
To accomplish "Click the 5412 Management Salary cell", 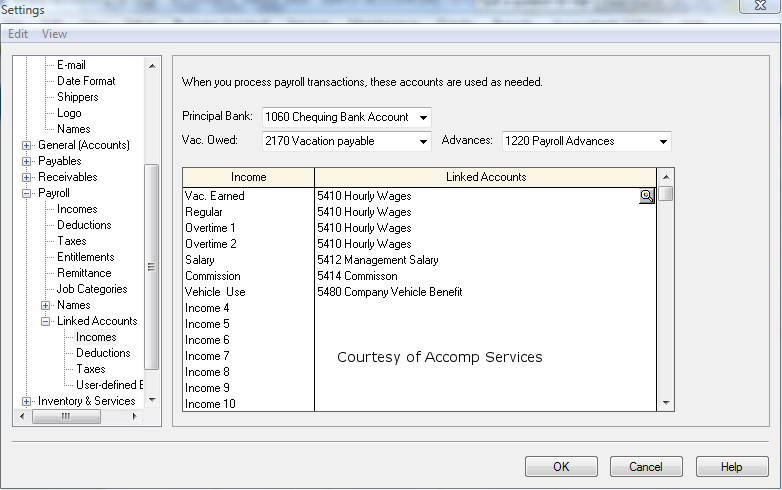I will pyautogui.click(x=485, y=260).
